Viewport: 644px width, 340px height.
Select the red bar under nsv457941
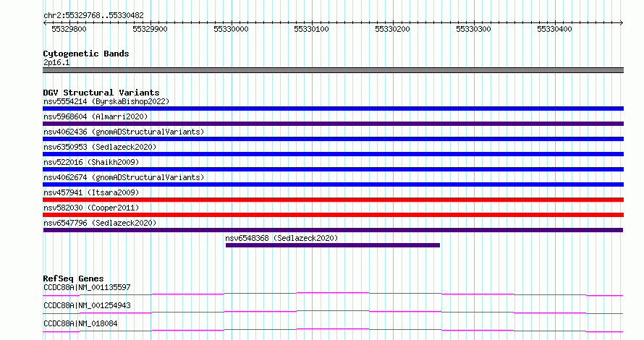click(333, 200)
